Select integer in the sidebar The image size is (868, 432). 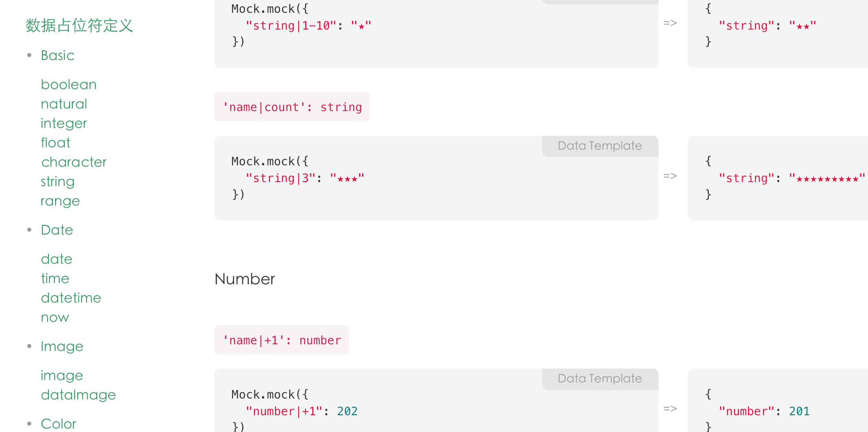(64, 123)
